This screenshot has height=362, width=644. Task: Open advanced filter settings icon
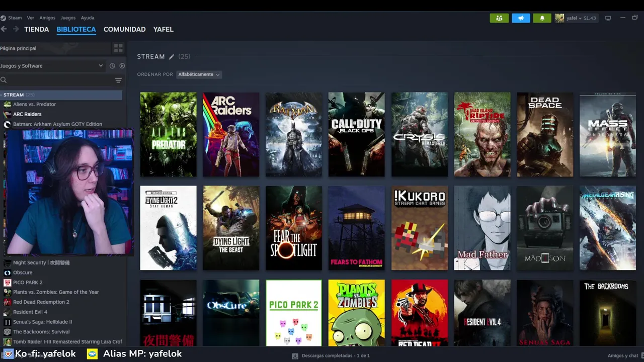[x=118, y=80]
